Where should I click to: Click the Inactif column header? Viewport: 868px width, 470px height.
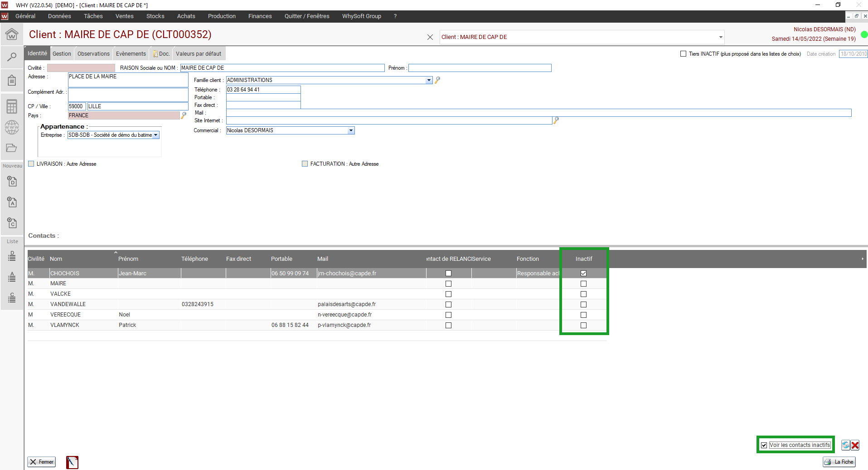[584, 259]
